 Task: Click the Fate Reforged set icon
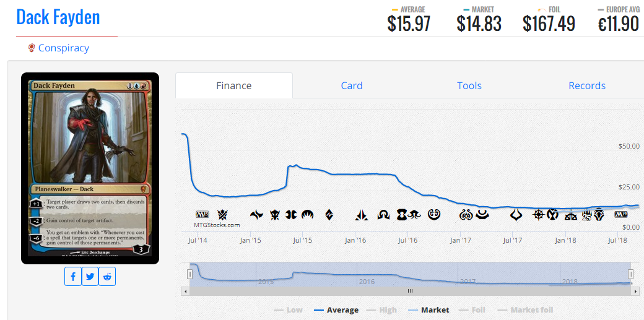click(257, 214)
